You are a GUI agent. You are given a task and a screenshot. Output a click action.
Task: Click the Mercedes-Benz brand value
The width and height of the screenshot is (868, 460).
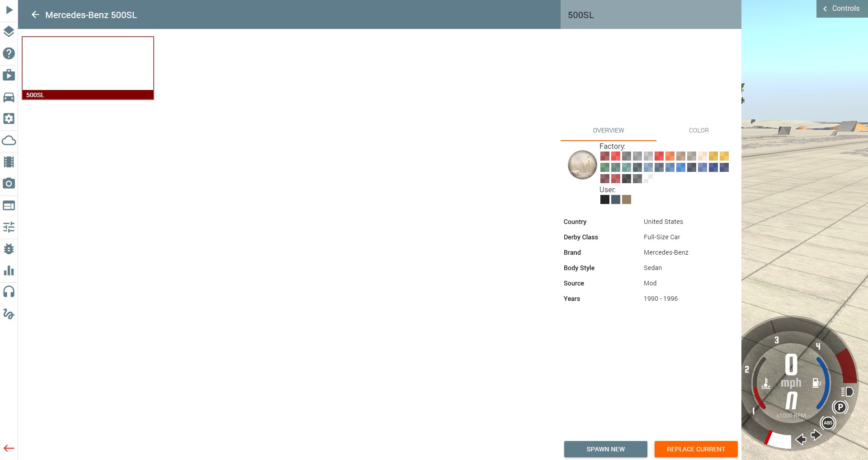[x=666, y=252]
